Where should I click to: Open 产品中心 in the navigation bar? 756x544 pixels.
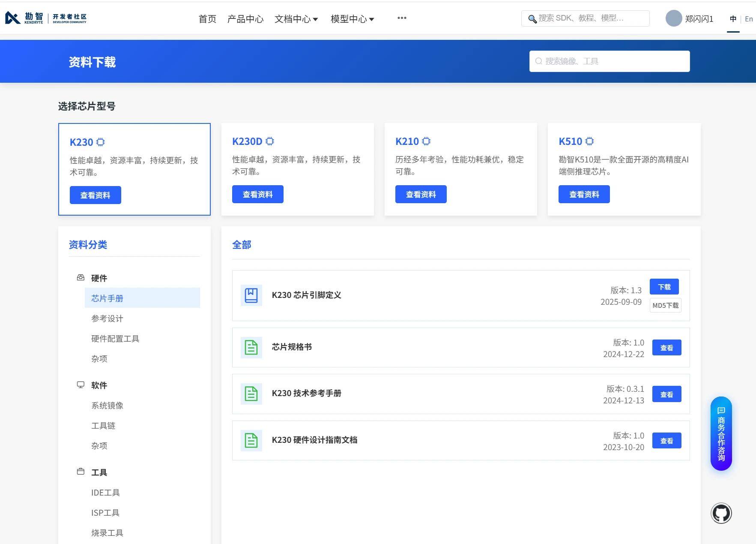click(245, 19)
